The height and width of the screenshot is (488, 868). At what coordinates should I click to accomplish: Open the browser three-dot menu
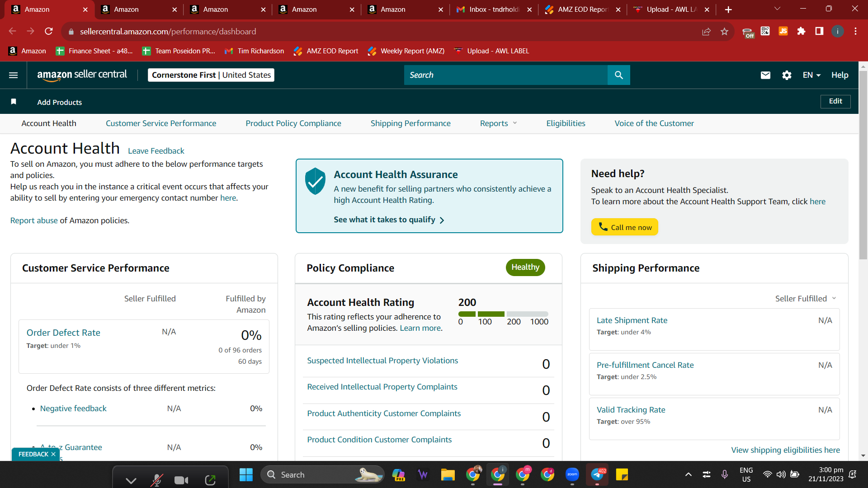[855, 31]
